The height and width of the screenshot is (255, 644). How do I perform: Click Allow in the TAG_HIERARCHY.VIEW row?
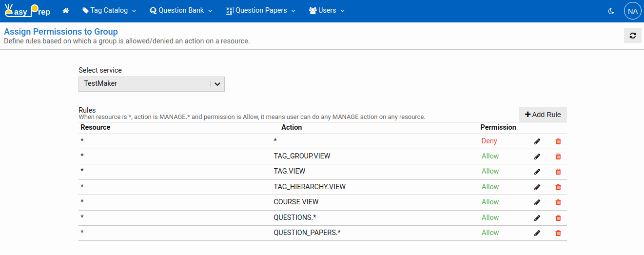pyautogui.click(x=490, y=187)
